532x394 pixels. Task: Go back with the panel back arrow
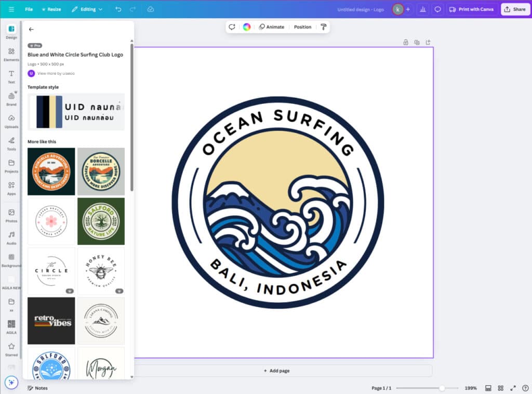pos(31,30)
